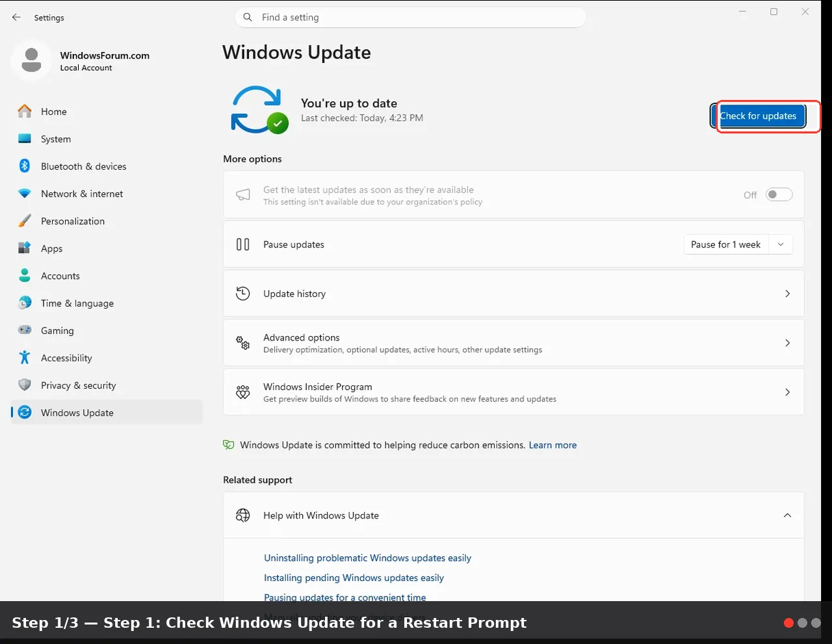This screenshot has height=644, width=832.
Task: Click the Update history clock icon
Action: 243,293
